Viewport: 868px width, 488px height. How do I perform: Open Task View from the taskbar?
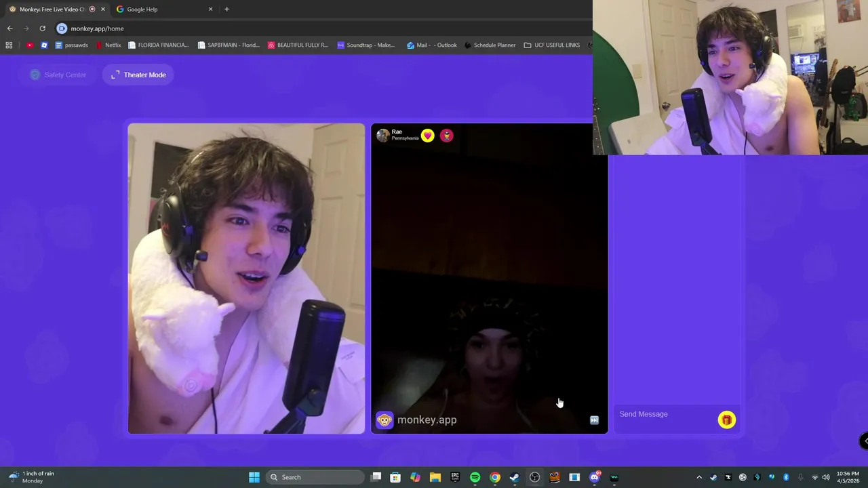coord(376,477)
